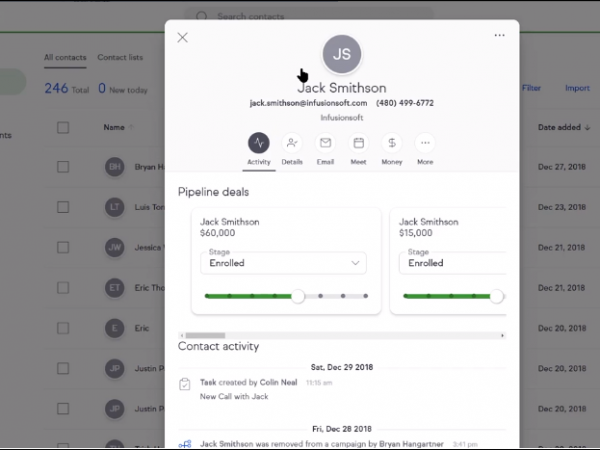Sort contacts by the Name column arrow

pyautogui.click(x=134, y=128)
